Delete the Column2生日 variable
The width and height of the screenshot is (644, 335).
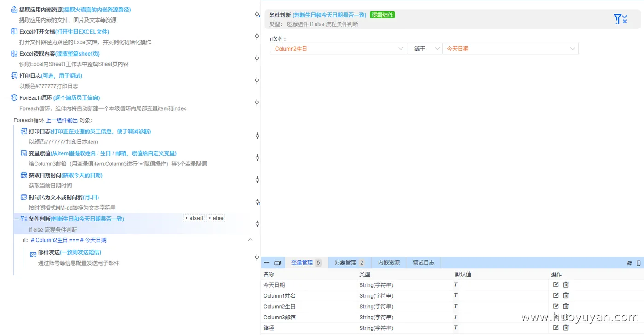pyautogui.click(x=566, y=306)
